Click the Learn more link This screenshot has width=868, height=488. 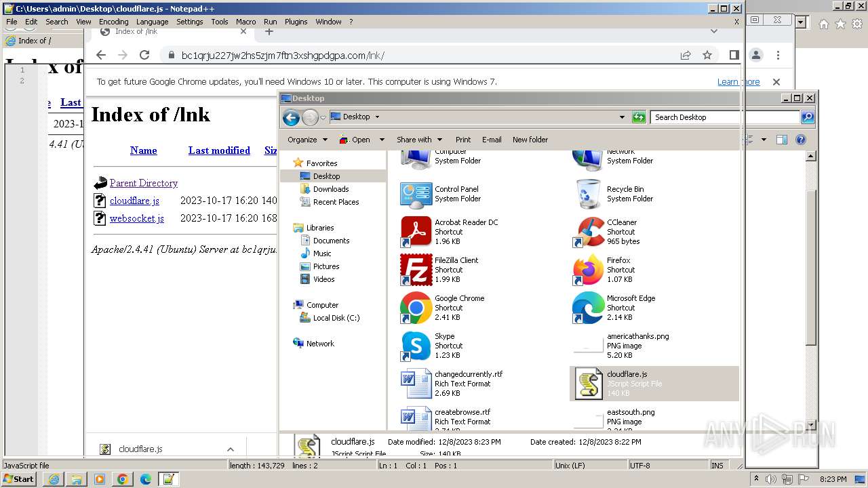pos(738,82)
